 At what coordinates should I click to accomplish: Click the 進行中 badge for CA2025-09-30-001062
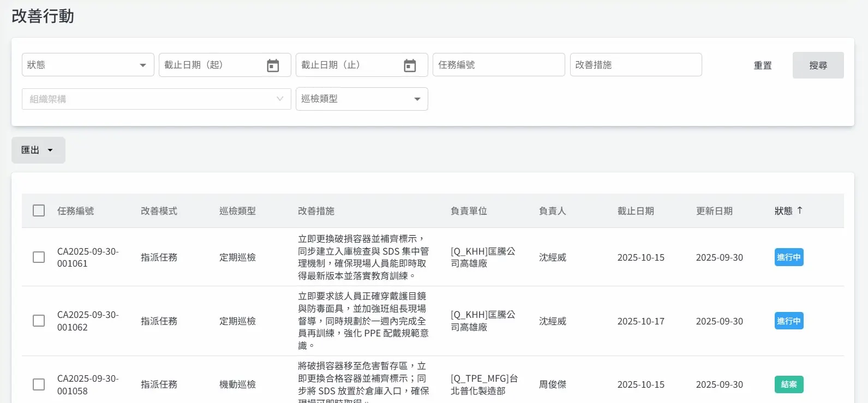tap(788, 321)
